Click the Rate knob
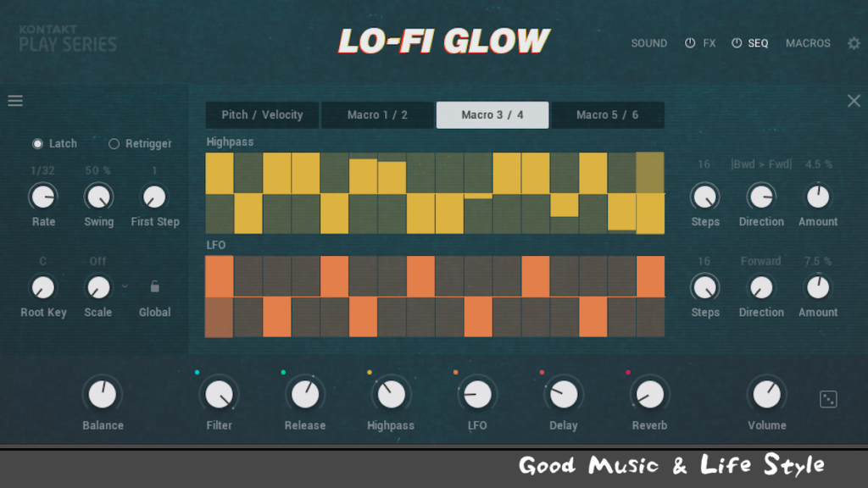Image resolution: width=868 pixels, height=488 pixels. pyautogui.click(x=42, y=197)
